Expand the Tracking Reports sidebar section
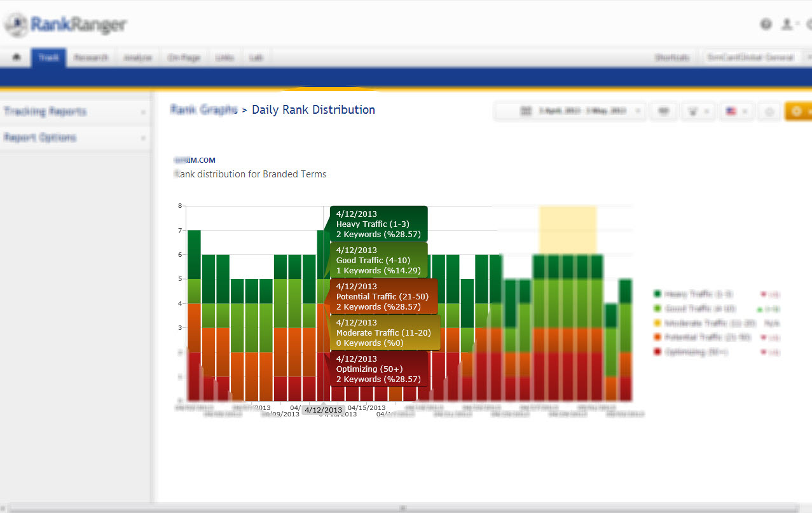 pos(73,112)
